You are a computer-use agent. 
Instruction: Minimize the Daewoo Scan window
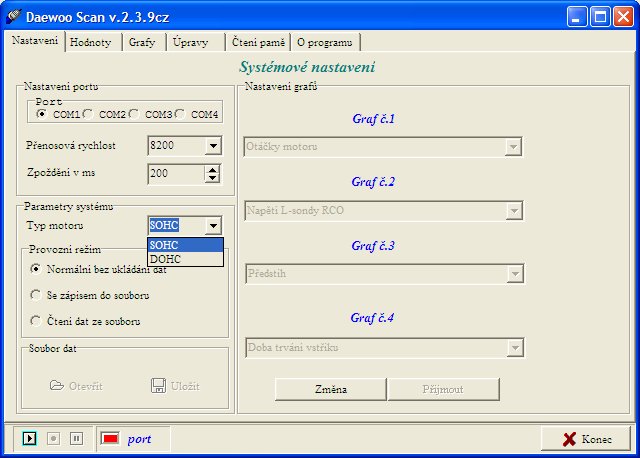coord(577,17)
